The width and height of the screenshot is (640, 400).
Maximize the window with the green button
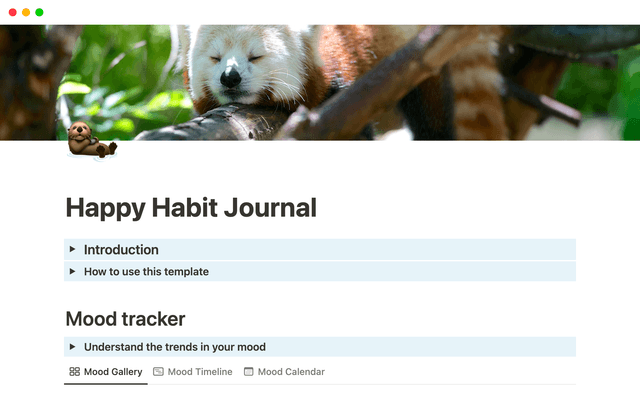pos(39,12)
